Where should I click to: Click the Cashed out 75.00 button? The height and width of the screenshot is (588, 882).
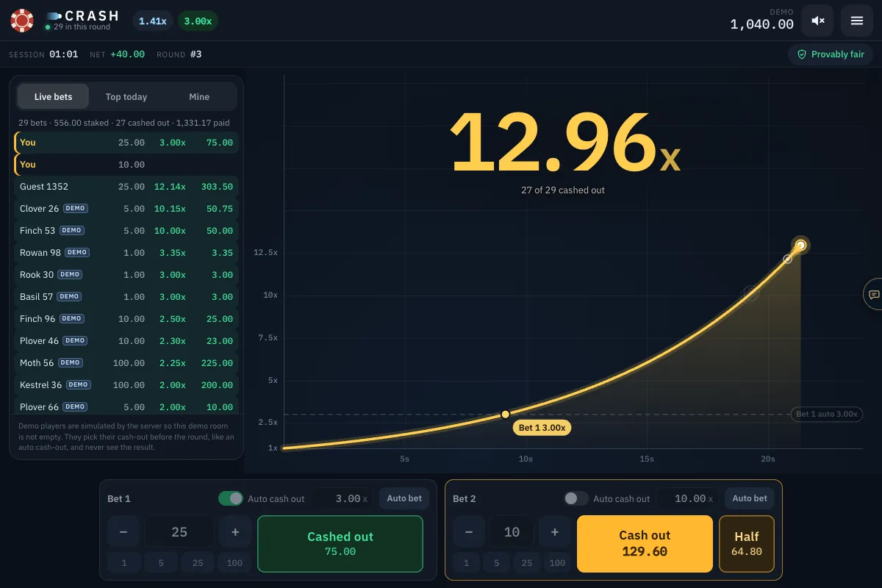(340, 544)
